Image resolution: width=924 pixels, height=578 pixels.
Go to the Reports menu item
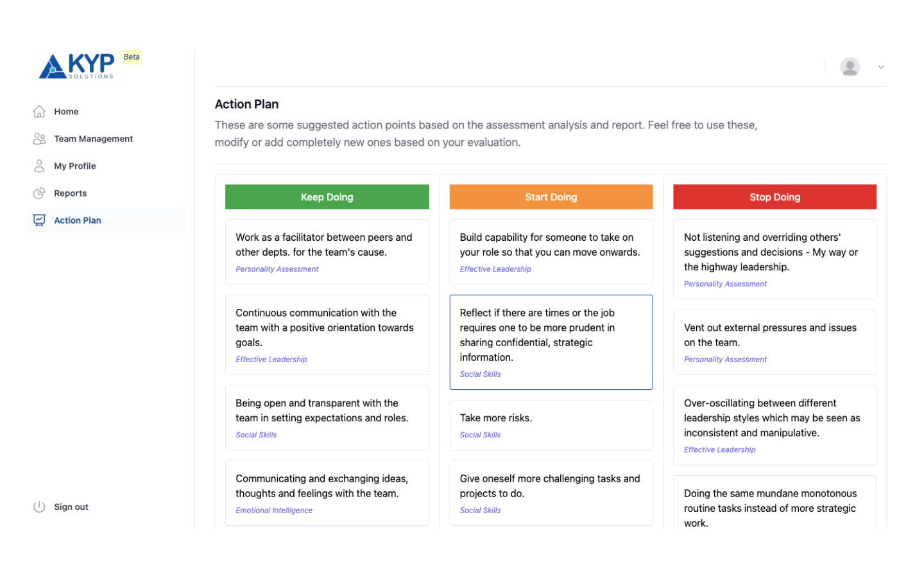click(x=70, y=193)
